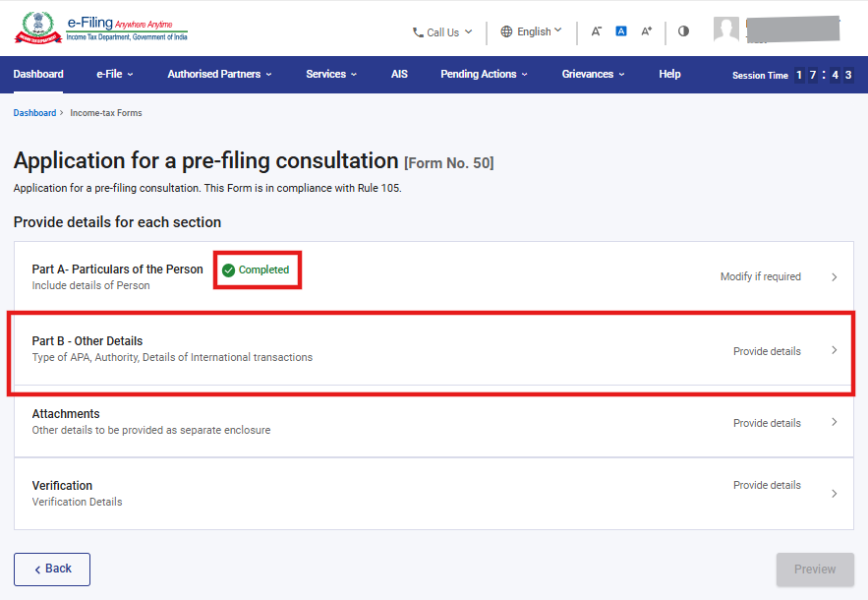Open the Attachments section chevron

coord(835,422)
